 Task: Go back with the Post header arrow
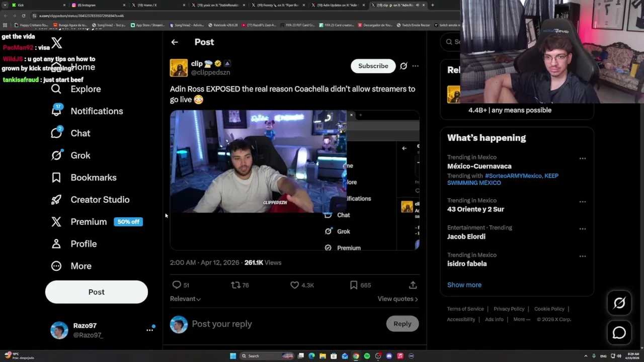[175, 42]
